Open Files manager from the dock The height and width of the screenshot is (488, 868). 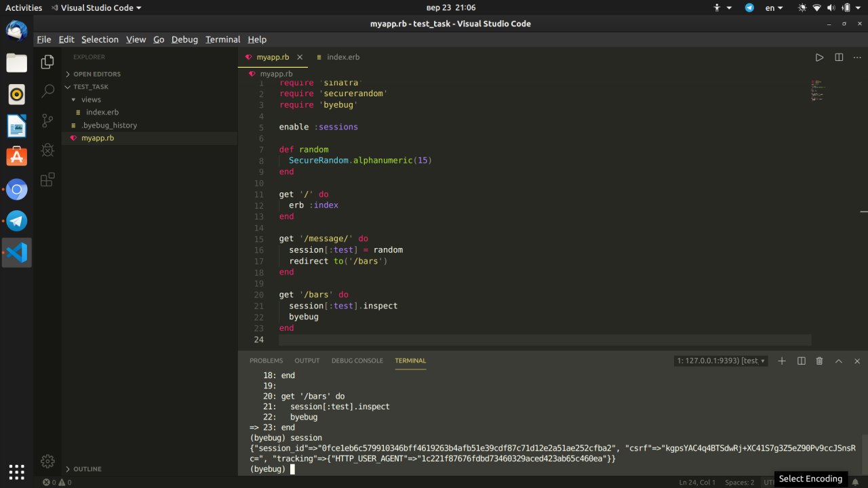[x=17, y=63]
